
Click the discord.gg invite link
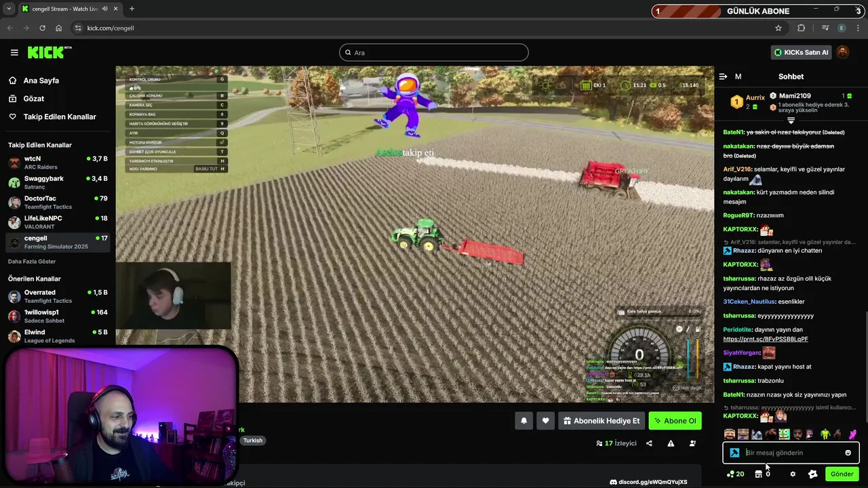[x=648, y=482]
